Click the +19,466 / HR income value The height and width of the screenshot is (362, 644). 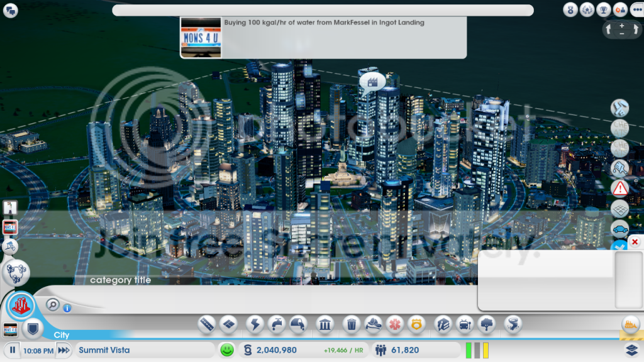point(343,351)
